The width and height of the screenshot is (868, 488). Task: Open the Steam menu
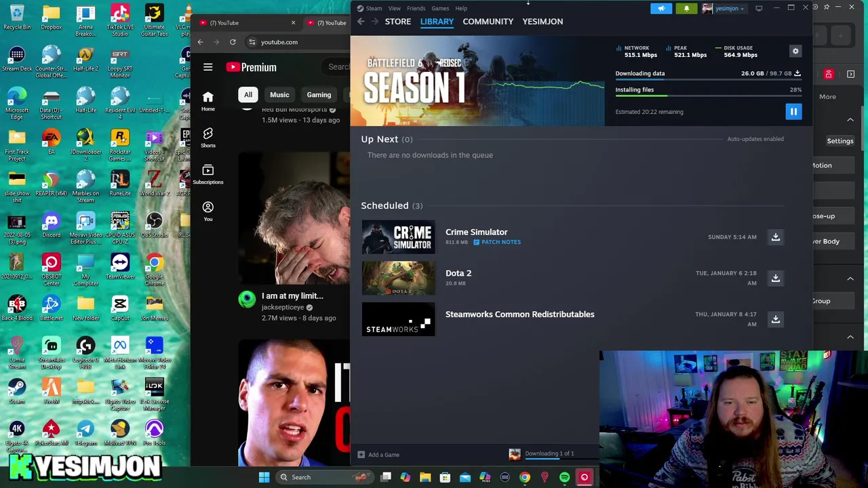click(374, 8)
